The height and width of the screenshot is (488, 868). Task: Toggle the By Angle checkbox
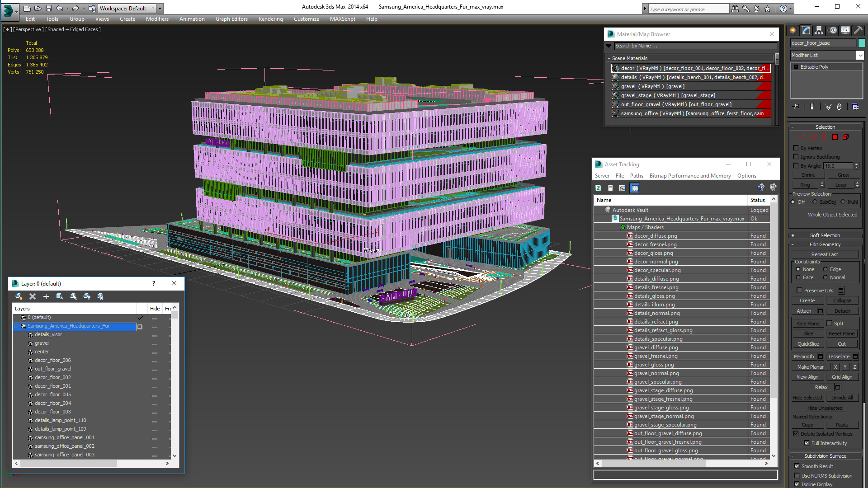coord(796,166)
